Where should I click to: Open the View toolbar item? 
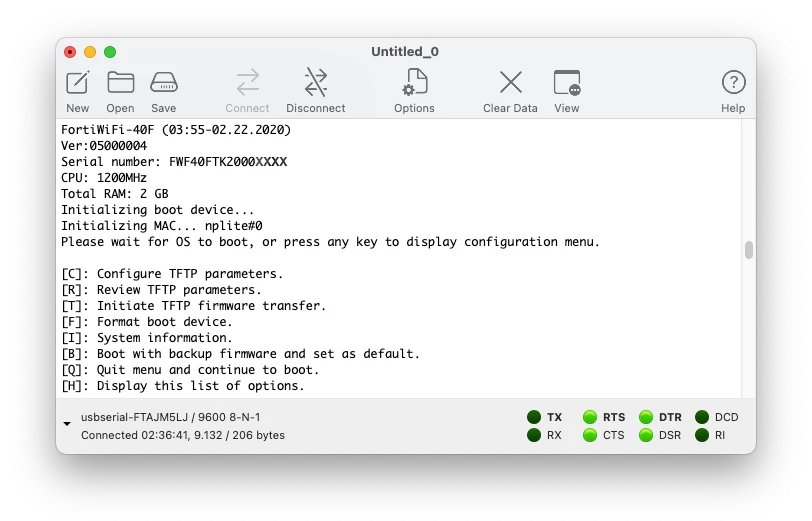(x=567, y=83)
